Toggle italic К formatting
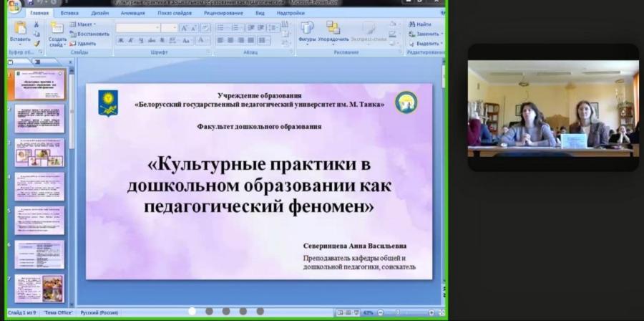The image size is (644, 321). point(131,40)
